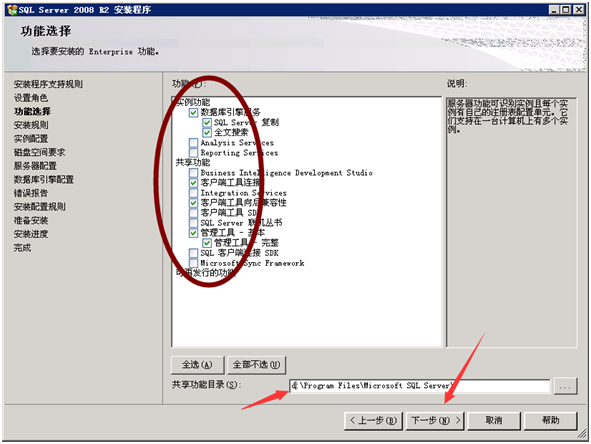This screenshot has width=591, height=444.
Task: Click the 取消 cancel button
Action: point(494,420)
